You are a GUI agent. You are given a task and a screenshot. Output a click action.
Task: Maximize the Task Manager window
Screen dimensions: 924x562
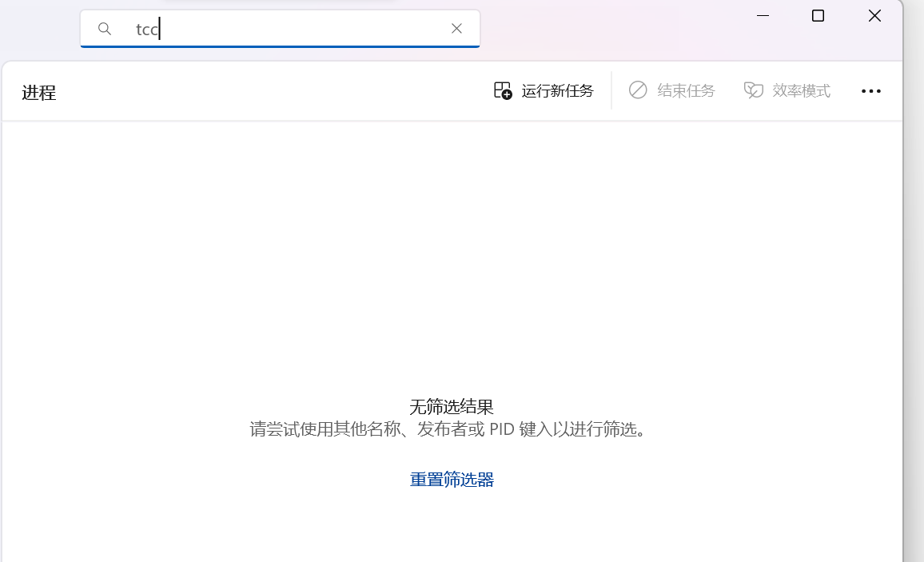[818, 16]
